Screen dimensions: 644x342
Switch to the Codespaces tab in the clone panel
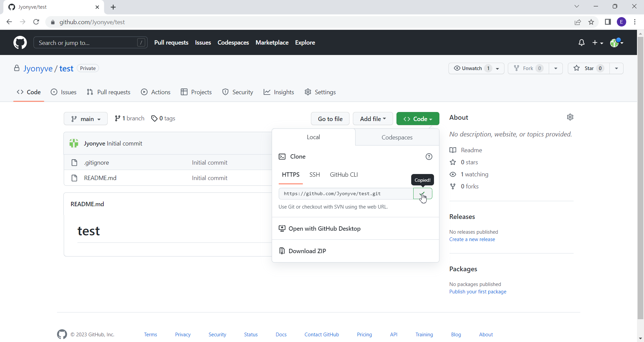[x=397, y=137]
